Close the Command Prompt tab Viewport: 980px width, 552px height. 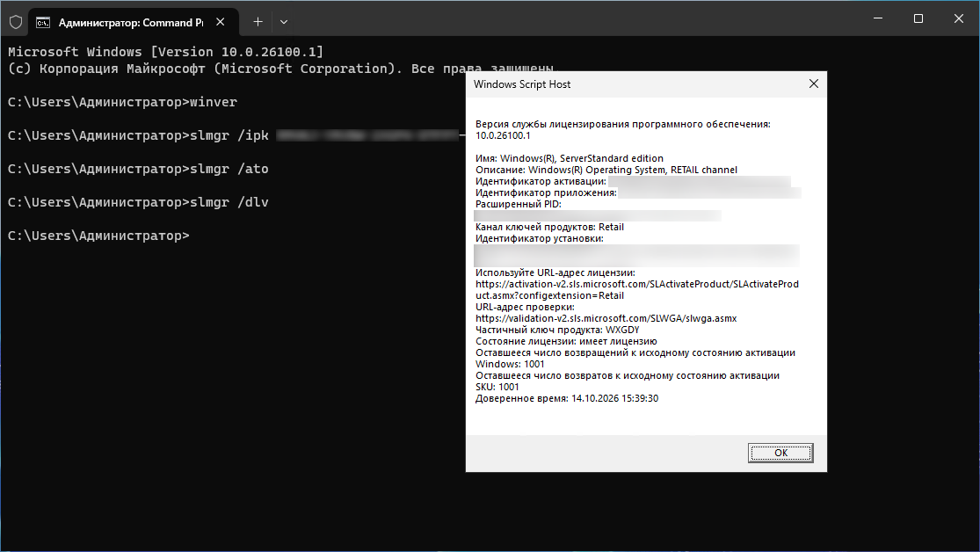pos(220,22)
